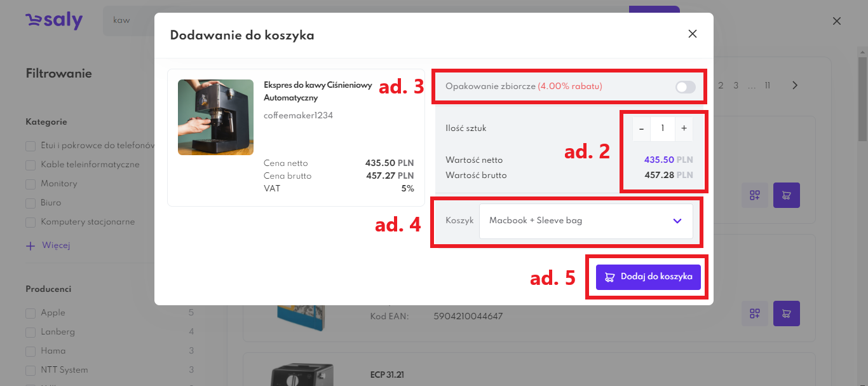Go to next results page arrow
Viewport: 868px width, 386px height.
coord(794,85)
